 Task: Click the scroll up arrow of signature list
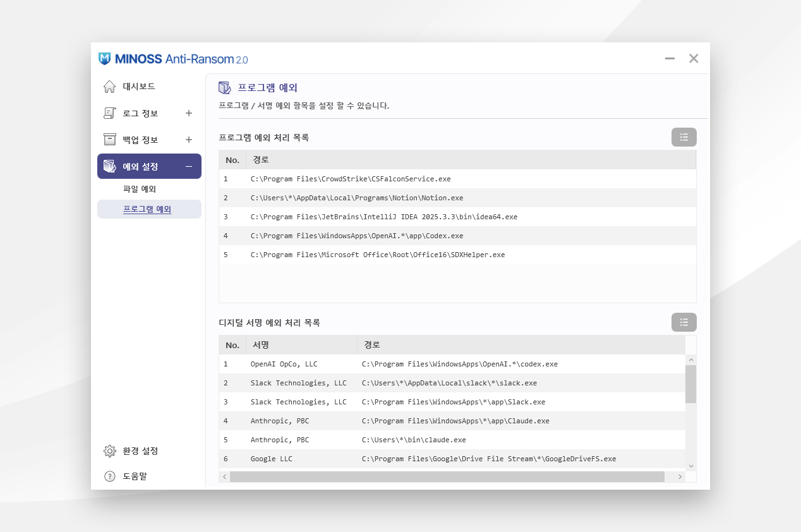(690, 360)
